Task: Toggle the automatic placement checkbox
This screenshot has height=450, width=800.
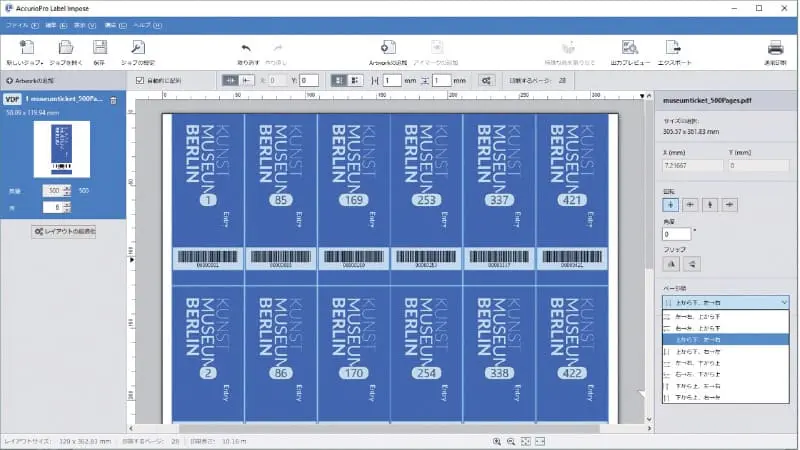Action: [140, 80]
